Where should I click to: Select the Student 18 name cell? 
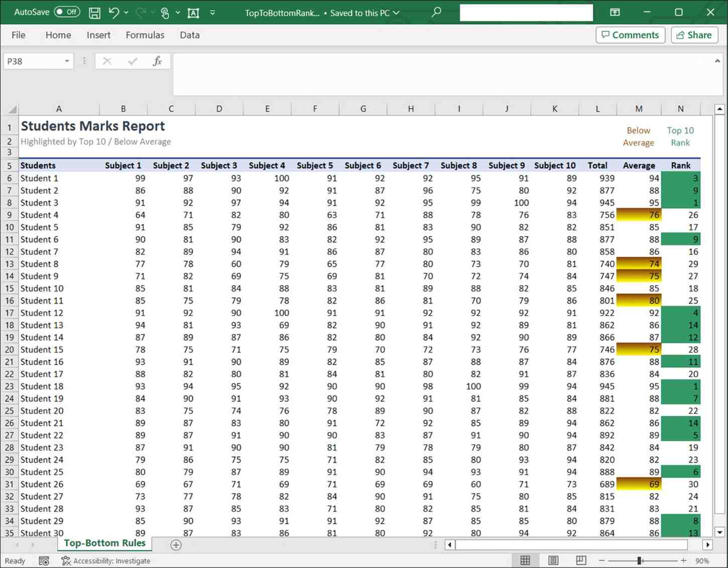(59, 386)
